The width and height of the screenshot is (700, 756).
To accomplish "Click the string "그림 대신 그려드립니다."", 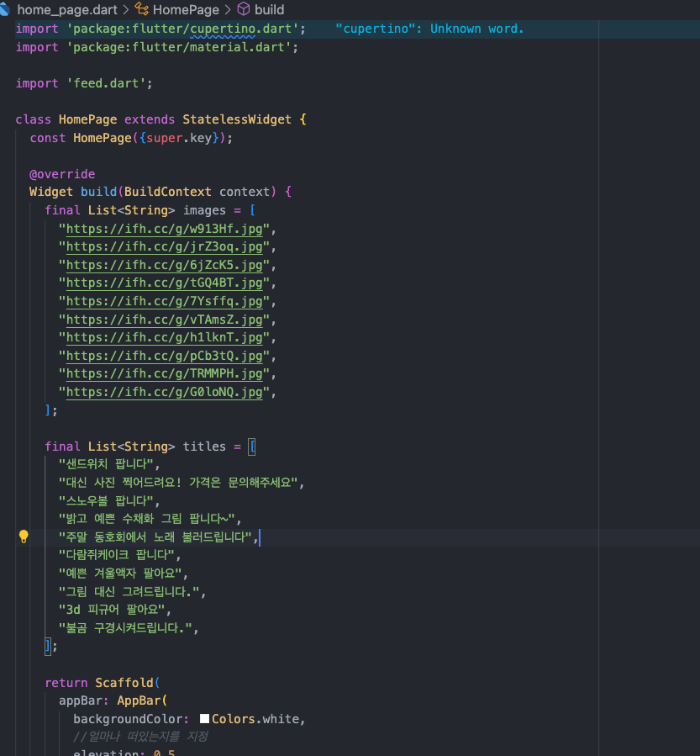I will [x=129, y=591].
